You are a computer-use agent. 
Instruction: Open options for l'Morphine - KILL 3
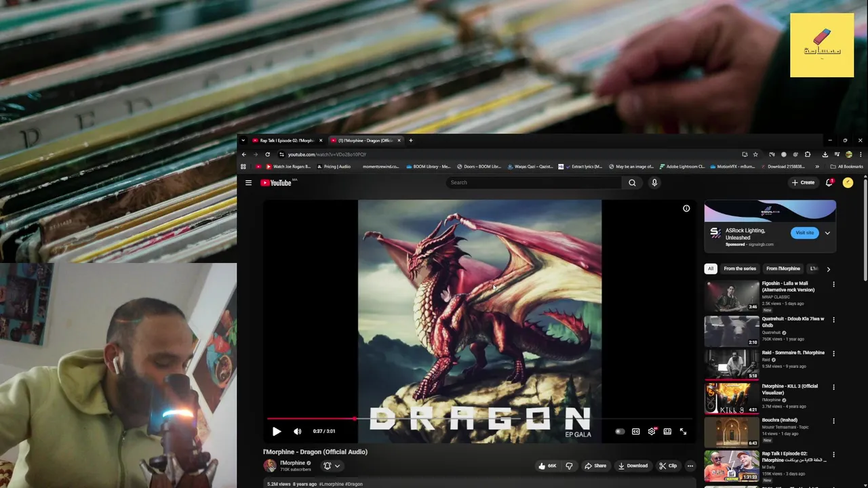tap(833, 388)
